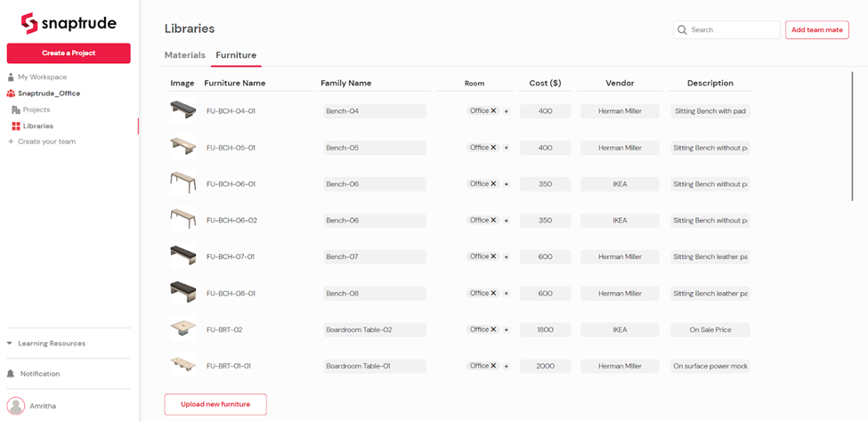The height and width of the screenshot is (422, 868).
Task: Edit the IKEA vendor field for FU-BCH-06-01
Action: pos(620,184)
